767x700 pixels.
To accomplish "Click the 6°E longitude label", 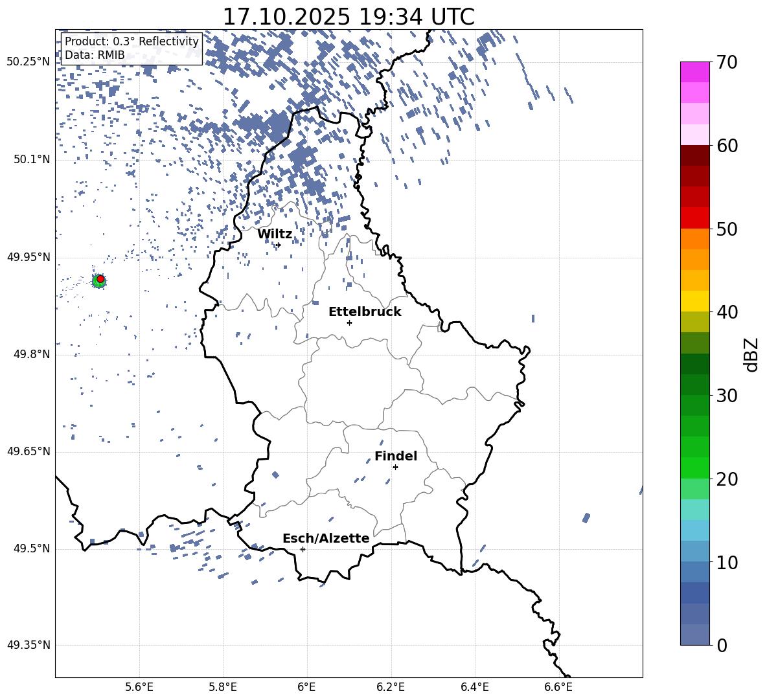I will [306, 687].
